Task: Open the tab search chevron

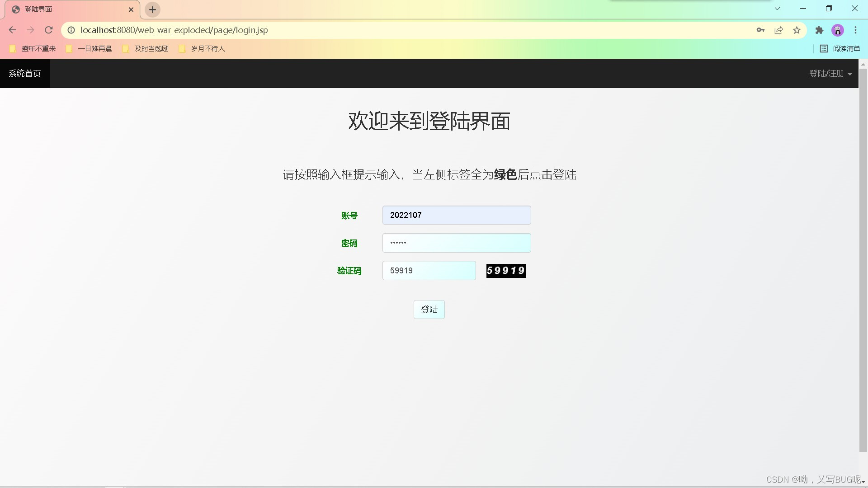Action: pyautogui.click(x=777, y=9)
